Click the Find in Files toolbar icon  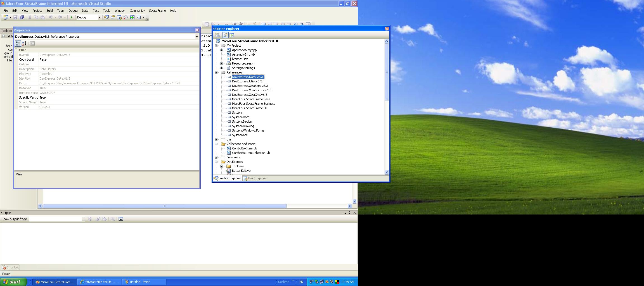tap(106, 17)
